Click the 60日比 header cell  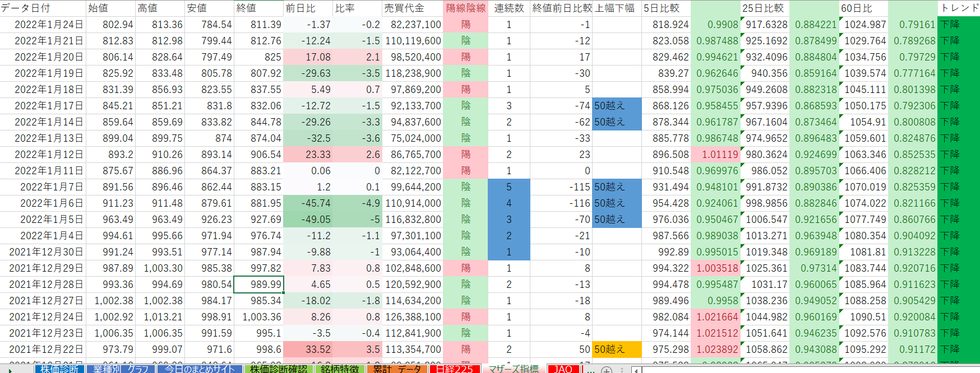point(863,8)
